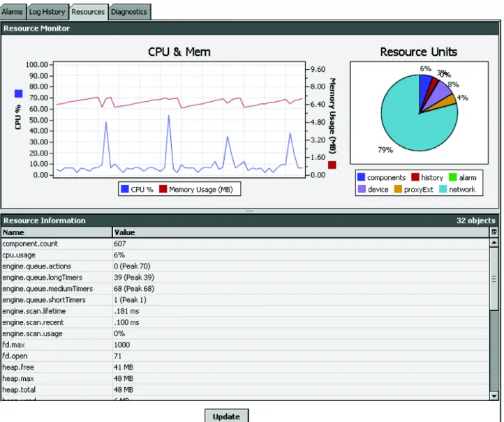Click the value 1000
This screenshot has height=422, width=504.
pyautogui.click(x=122, y=345)
